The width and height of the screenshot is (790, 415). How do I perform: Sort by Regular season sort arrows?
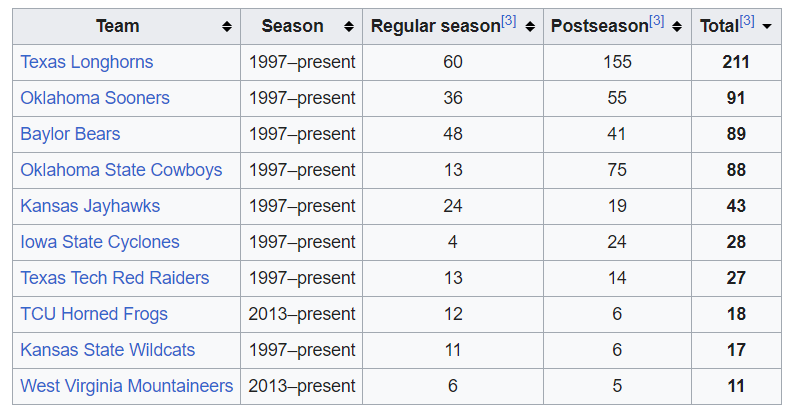(529, 27)
